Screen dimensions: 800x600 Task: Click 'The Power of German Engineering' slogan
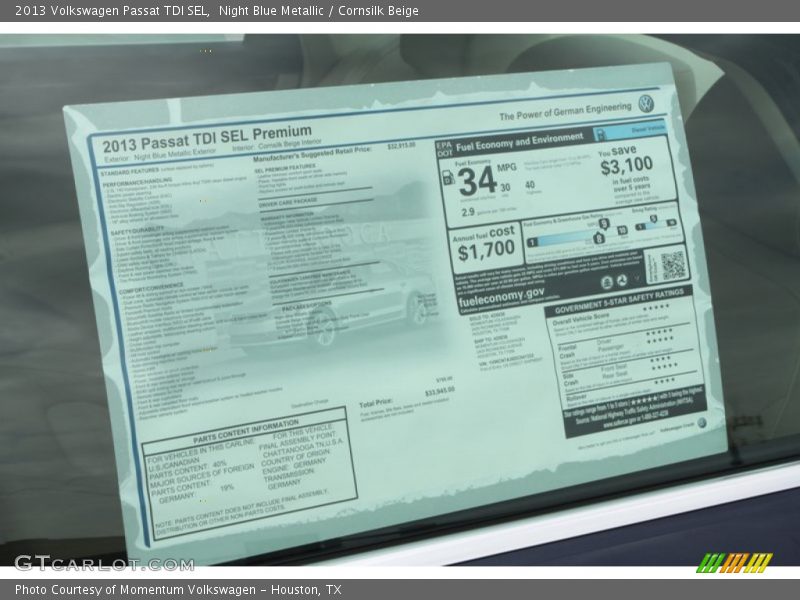coord(565,112)
